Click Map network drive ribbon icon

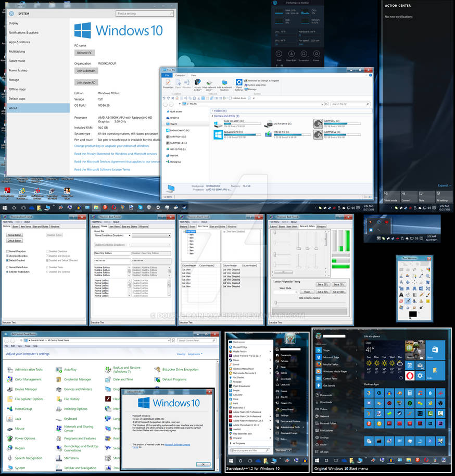(209, 85)
